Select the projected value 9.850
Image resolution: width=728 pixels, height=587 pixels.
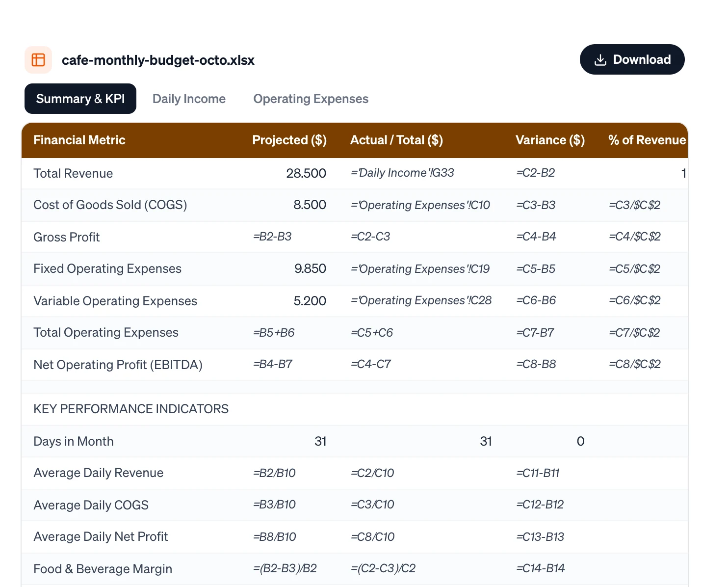tap(310, 268)
